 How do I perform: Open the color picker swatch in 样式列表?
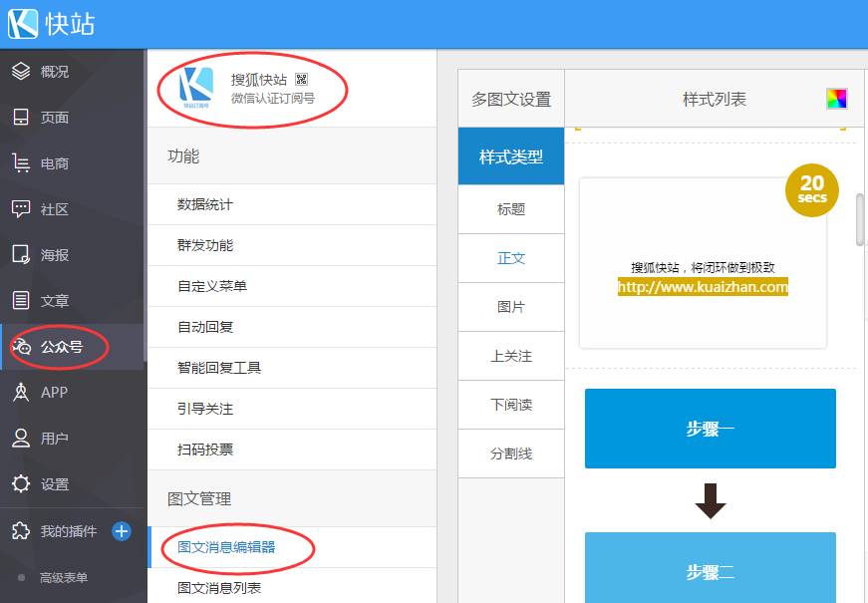(839, 98)
